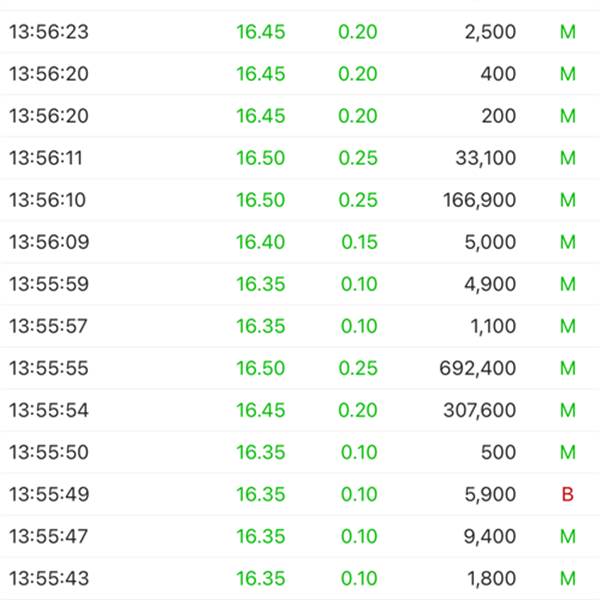This screenshot has height=600, width=600.
Task: Select the 13:55:57 timestamp
Action: 49,326
